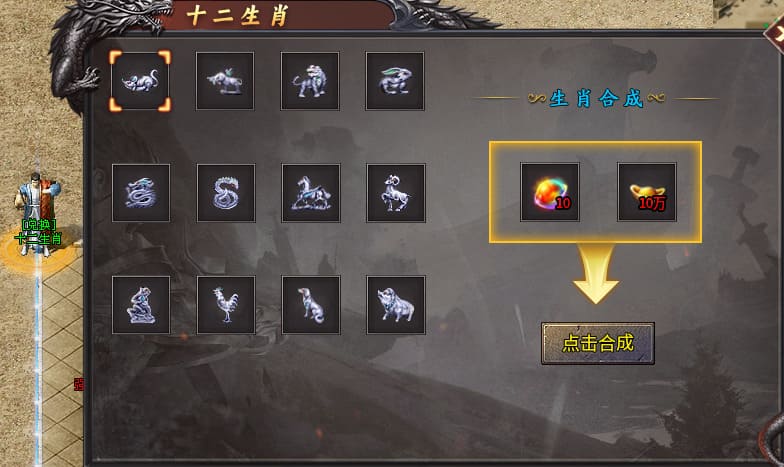Viewport: 784px width, 467px height.
Task: Click the gold ingot 10万 cost slot
Action: [x=647, y=192]
